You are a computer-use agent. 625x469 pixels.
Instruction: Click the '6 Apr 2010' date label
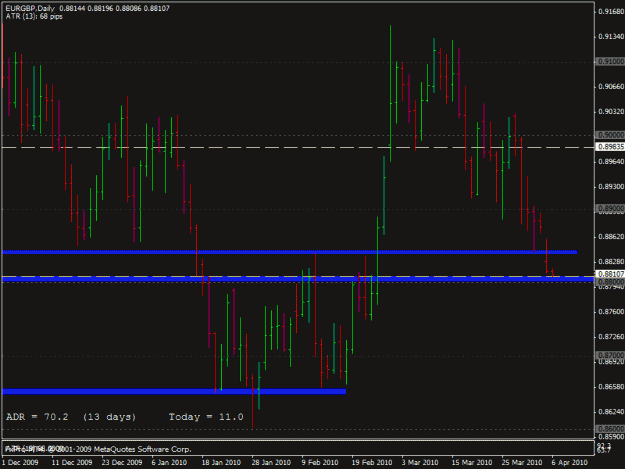coord(570,463)
